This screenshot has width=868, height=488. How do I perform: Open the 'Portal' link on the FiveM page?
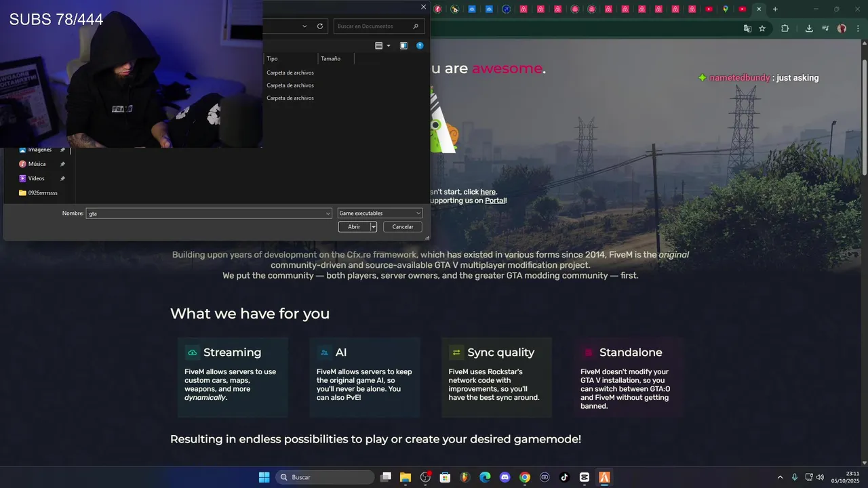click(495, 201)
